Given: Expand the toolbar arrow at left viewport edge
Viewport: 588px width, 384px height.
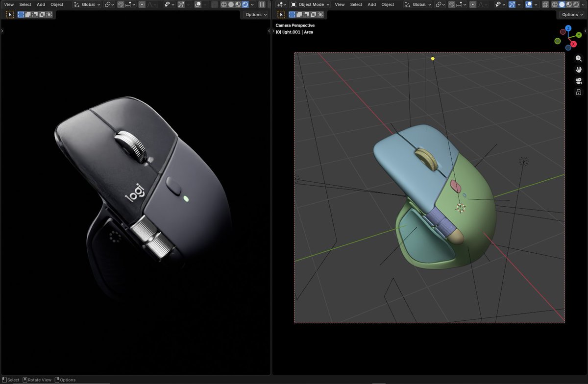Looking at the screenshot, I should (2, 31).
